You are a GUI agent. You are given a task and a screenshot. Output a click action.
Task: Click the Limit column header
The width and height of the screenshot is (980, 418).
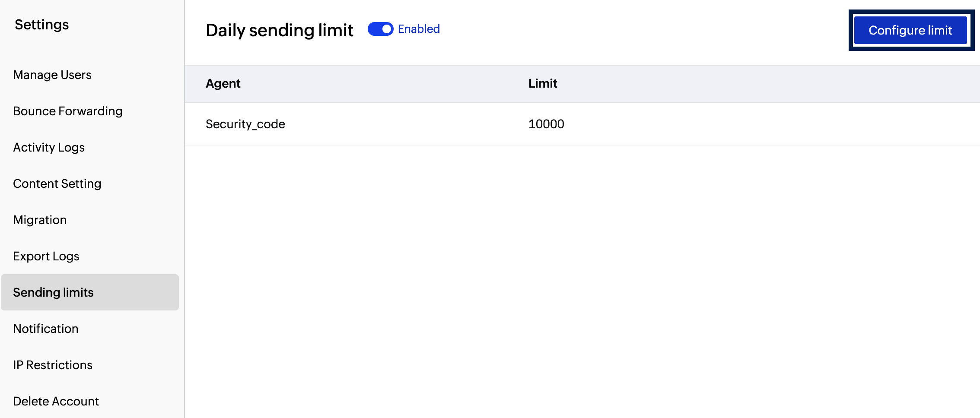pos(543,83)
